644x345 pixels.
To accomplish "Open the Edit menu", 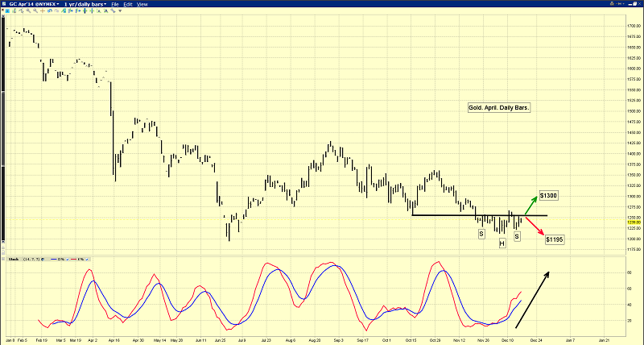I will pos(128,4).
